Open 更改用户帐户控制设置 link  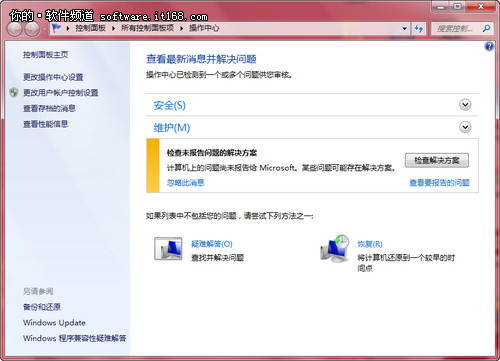tap(60, 93)
